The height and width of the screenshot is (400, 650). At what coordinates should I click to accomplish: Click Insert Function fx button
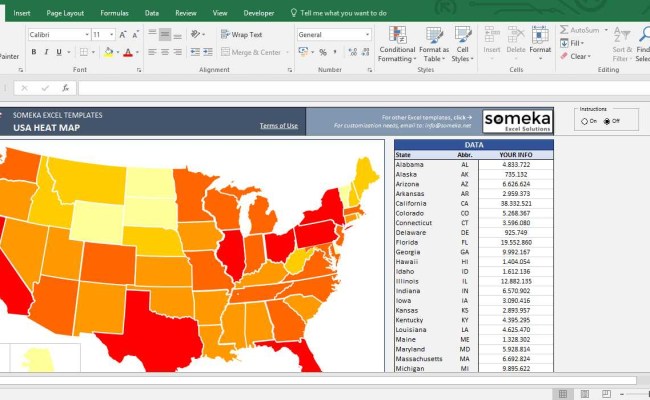click(65, 88)
